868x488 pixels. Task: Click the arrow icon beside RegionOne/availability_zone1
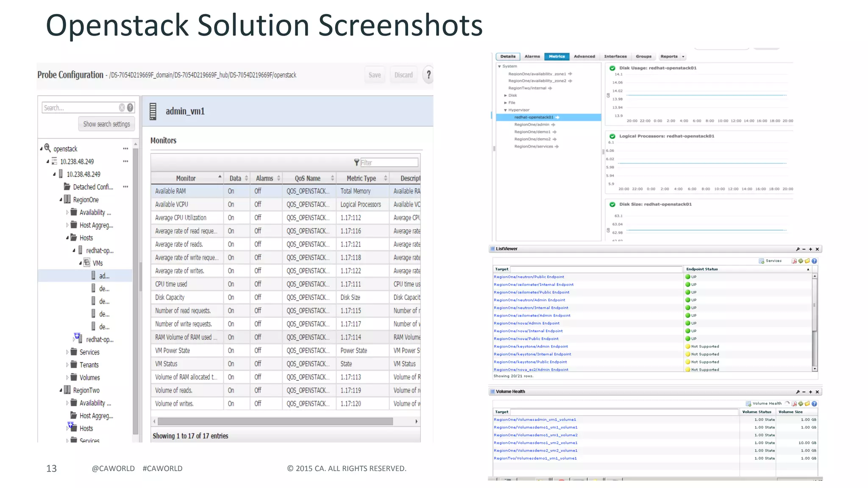click(570, 74)
